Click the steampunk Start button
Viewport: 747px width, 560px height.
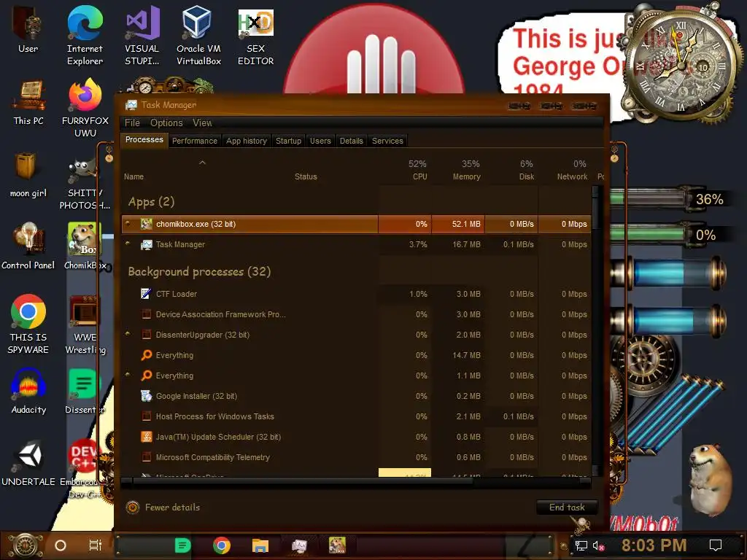pos(25,545)
